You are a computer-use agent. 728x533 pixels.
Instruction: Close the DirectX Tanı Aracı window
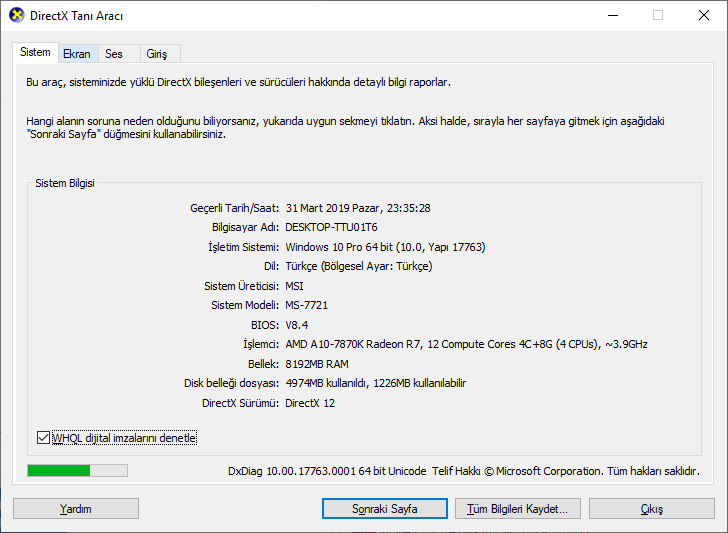[x=704, y=15]
